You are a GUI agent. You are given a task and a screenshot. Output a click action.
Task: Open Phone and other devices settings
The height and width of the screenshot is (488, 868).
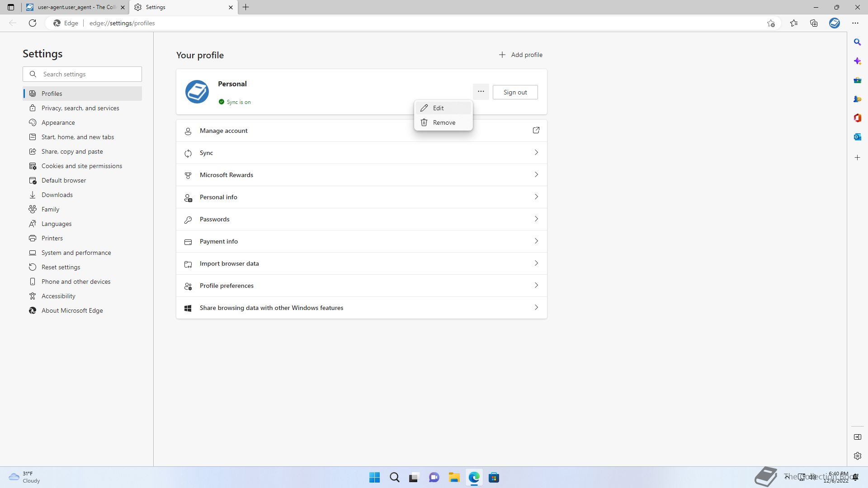point(82,282)
